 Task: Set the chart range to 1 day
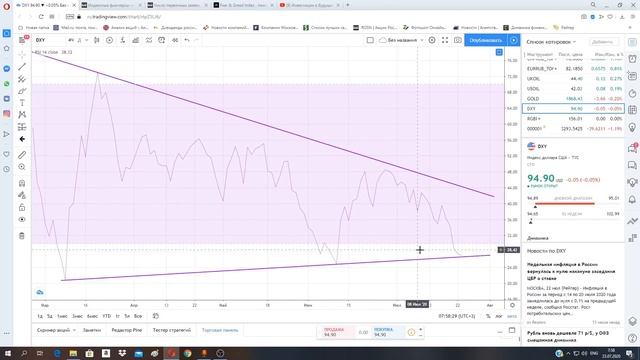pyautogui.click(x=40, y=316)
